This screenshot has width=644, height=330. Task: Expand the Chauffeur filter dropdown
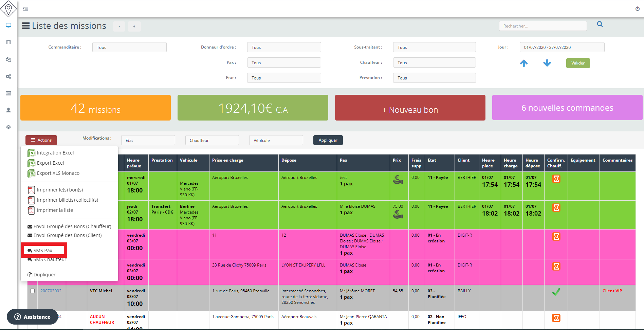pos(434,63)
